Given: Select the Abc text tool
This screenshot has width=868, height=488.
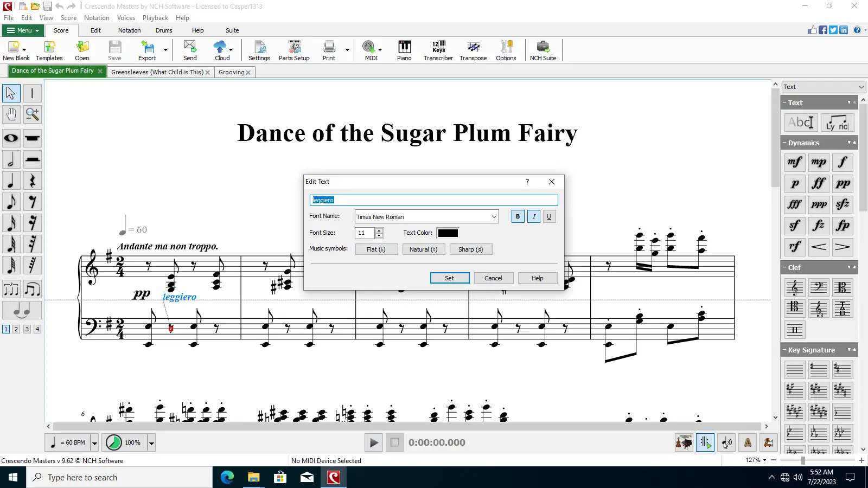Looking at the screenshot, I should (x=801, y=123).
